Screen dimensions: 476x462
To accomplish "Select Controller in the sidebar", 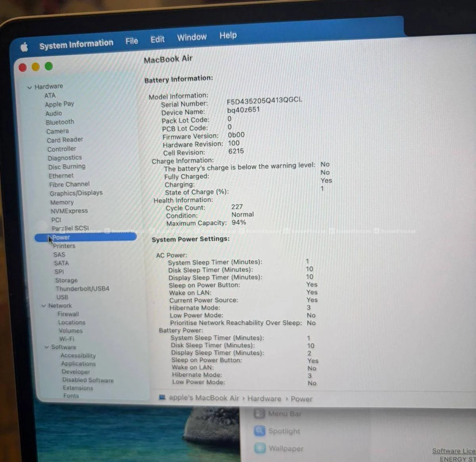I will point(61,149).
